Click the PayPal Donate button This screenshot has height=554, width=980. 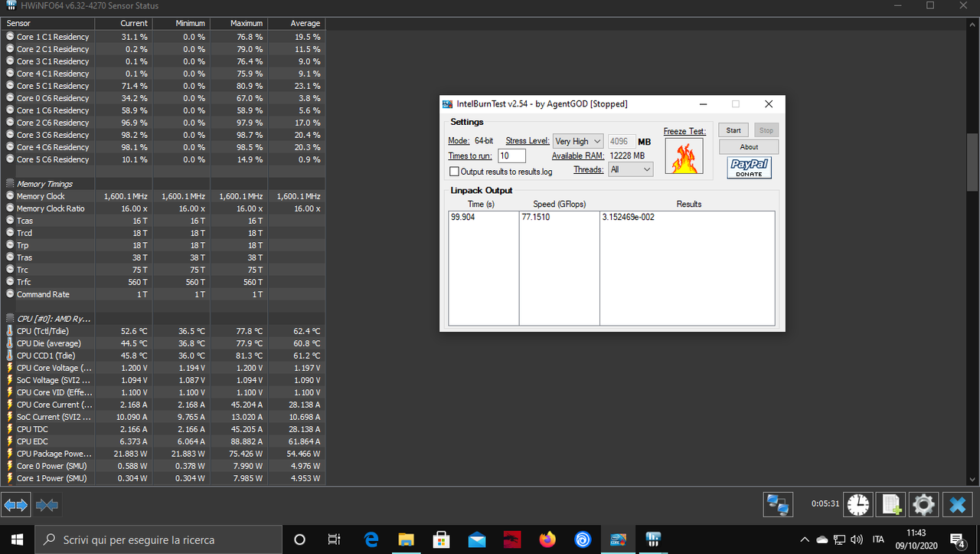(x=749, y=169)
